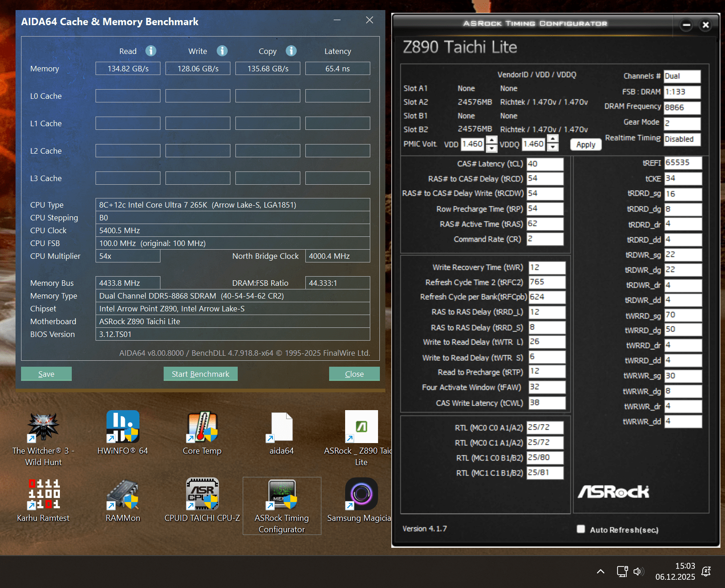Select ASRock Timing Configurator desktop shortcut
The height and width of the screenshot is (588, 725).
click(282, 506)
